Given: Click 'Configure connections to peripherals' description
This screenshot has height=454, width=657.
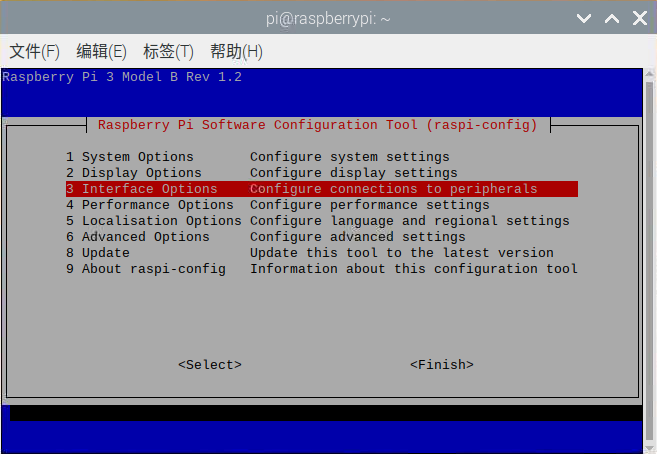Looking at the screenshot, I should coord(393,189).
